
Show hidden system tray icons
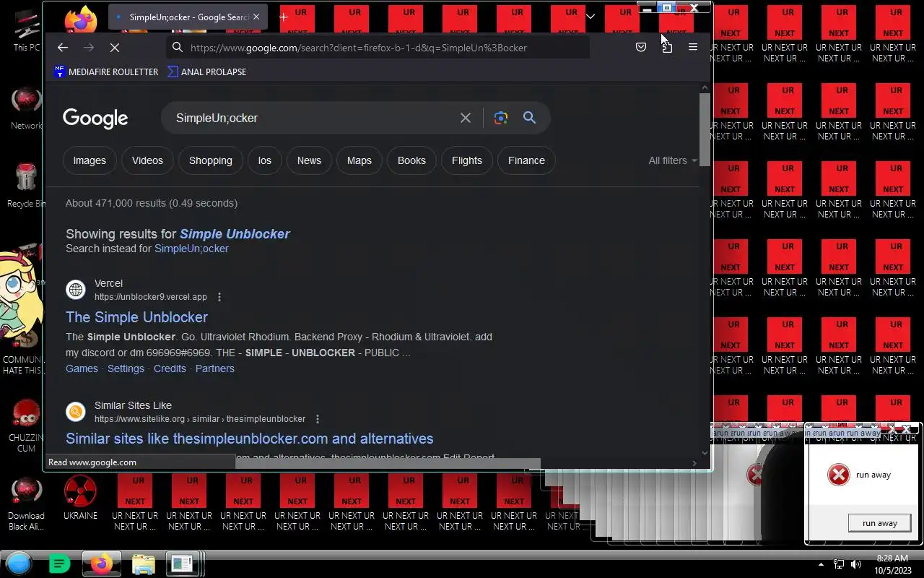[x=821, y=564]
